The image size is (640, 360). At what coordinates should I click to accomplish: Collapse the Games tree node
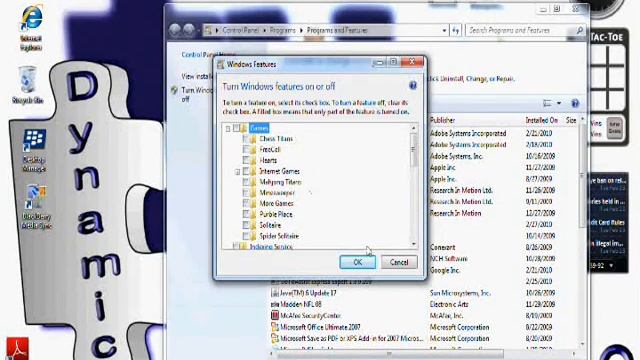(x=228, y=129)
